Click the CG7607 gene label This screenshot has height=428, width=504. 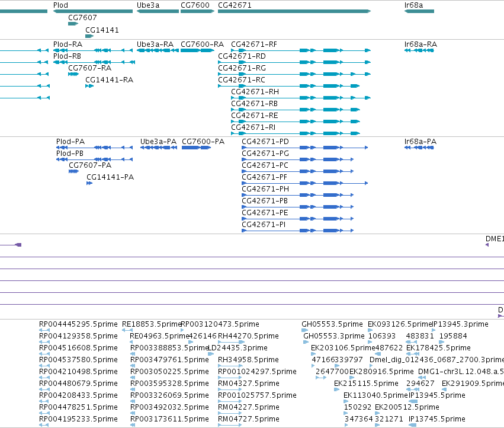tap(82, 17)
